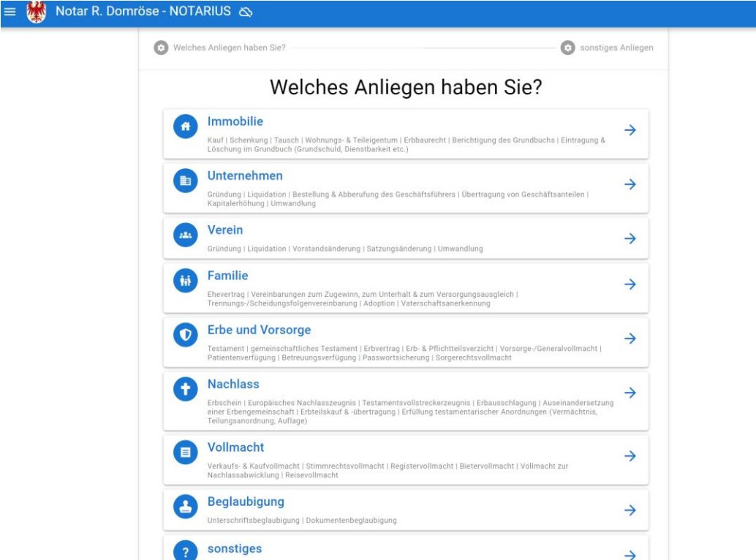Expand Nachlass using its right arrow
This screenshot has height=560, width=756.
coord(630,393)
